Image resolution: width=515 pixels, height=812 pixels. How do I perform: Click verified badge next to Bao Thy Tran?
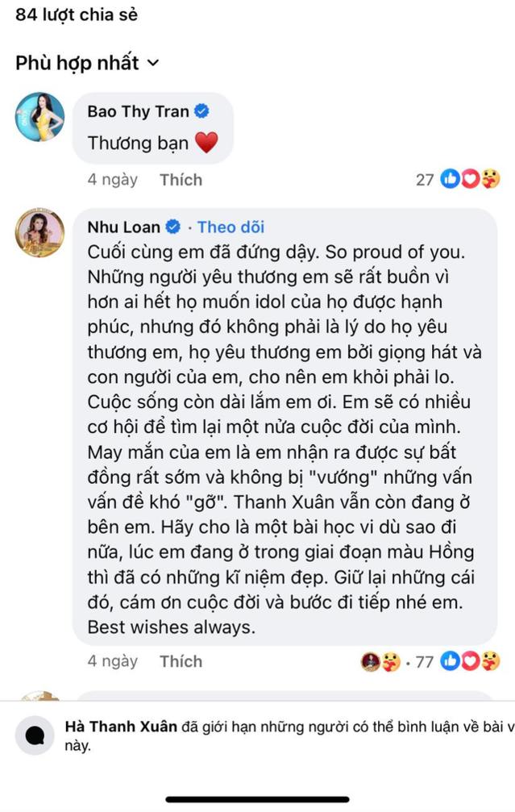pos(201,111)
